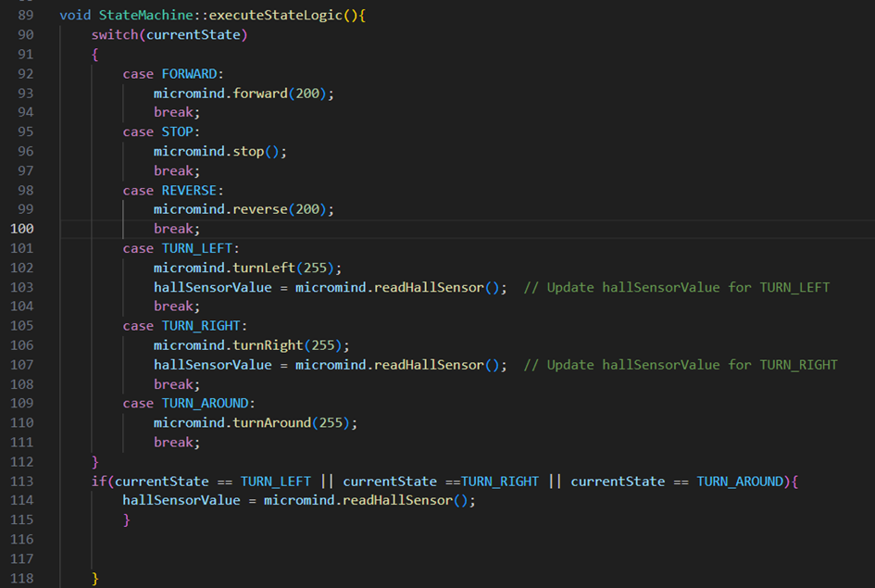Click the comment 'Update hallSensorValue for TURN_LEFT'
Image resolution: width=875 pixels, height=588 pixels.
[688, 287]
